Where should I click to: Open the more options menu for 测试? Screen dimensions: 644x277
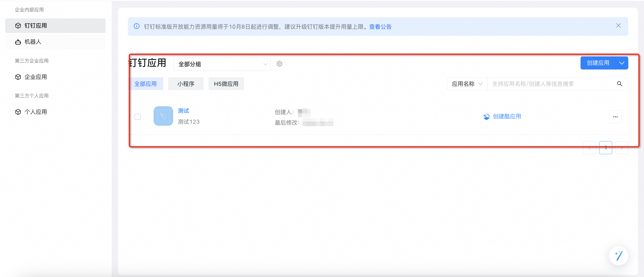point(615,117)
